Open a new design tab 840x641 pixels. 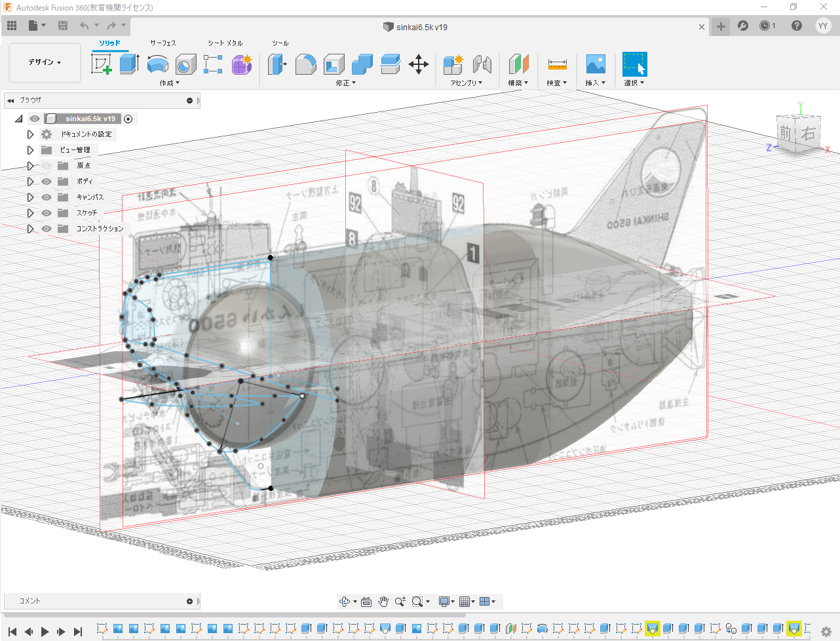[x=721, y=26]
